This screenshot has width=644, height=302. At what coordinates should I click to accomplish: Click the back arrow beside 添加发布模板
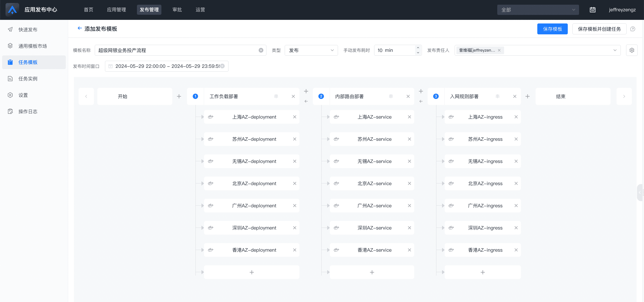point(79,28)
